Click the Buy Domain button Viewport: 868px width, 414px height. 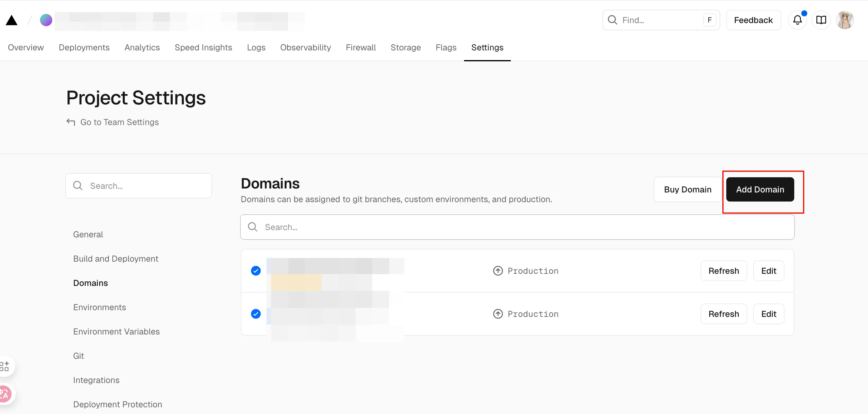point(687,190)
